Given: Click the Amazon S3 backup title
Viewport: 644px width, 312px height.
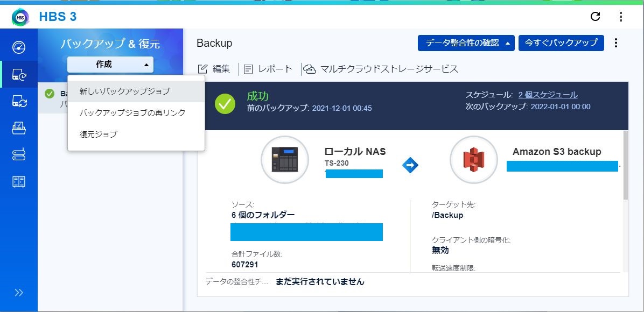Looking at the screenshot, I should (557, 152).
